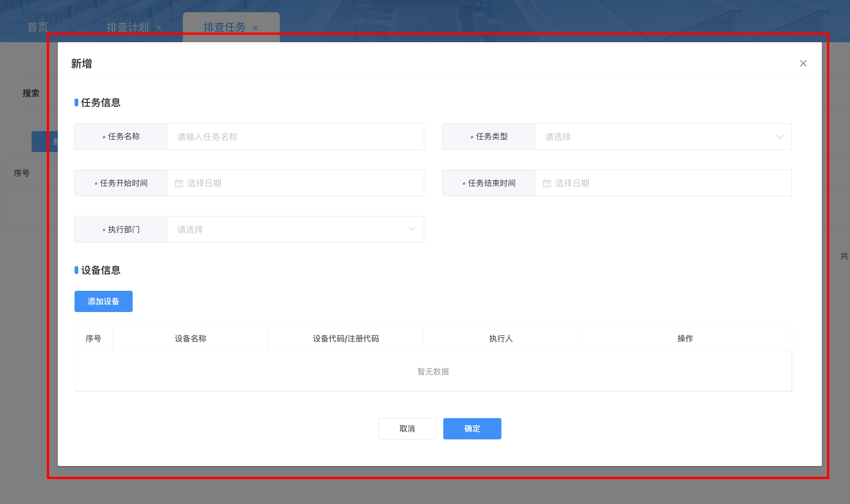The height and width of the screenshot is (504, 850).
Task: Click the 取消 button
Action: click(x=407, y=429)
